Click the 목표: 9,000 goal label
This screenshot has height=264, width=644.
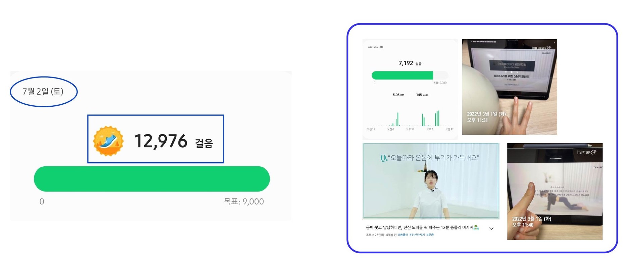[244, 202]
